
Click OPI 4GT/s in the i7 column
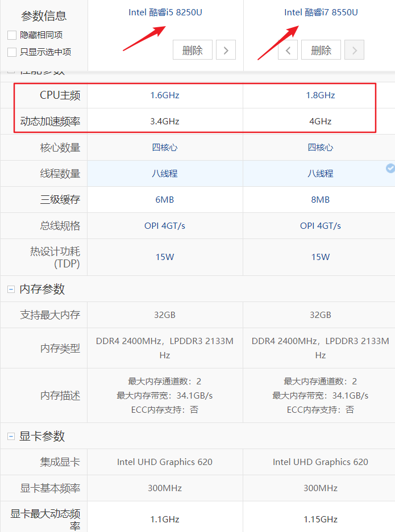pos(321,226)
